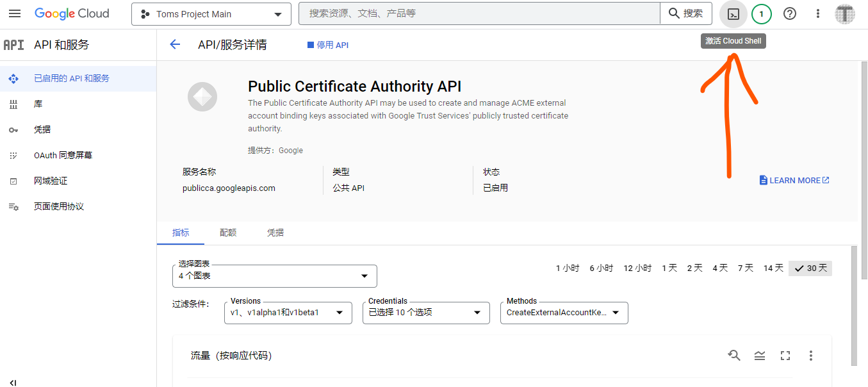868x387 pixels.
Task: Click the Public Certificate Authority API logo
Action: click(202, 97)
